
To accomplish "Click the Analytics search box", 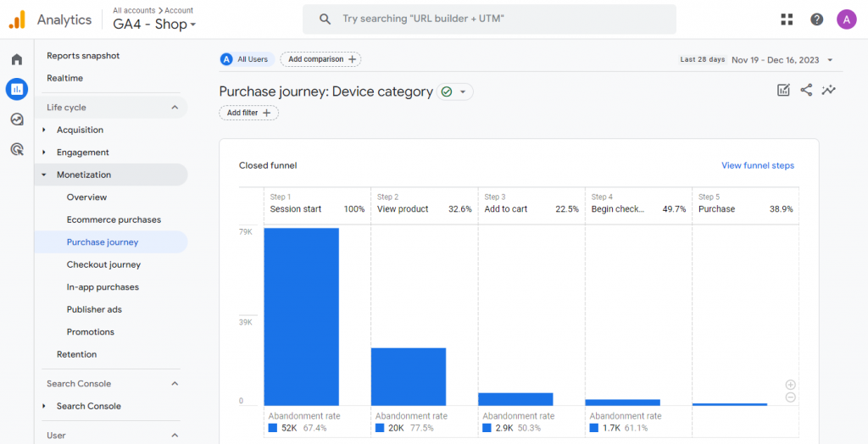I will (x=489, y=19).
